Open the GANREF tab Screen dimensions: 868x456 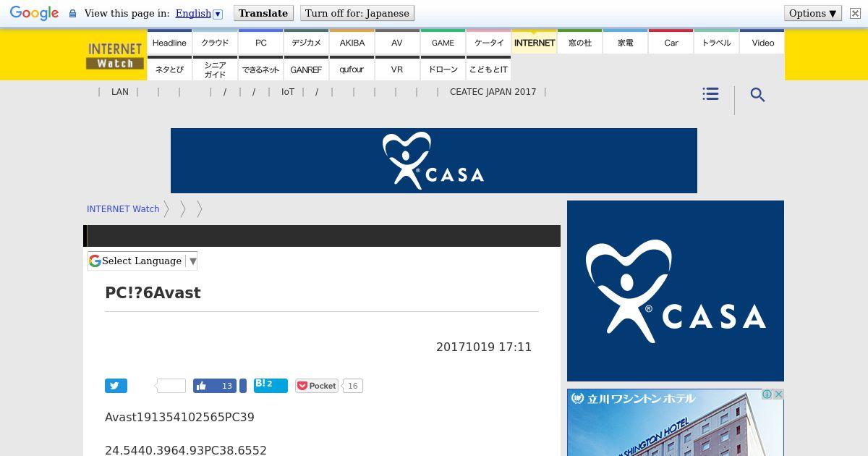(306, 68)
